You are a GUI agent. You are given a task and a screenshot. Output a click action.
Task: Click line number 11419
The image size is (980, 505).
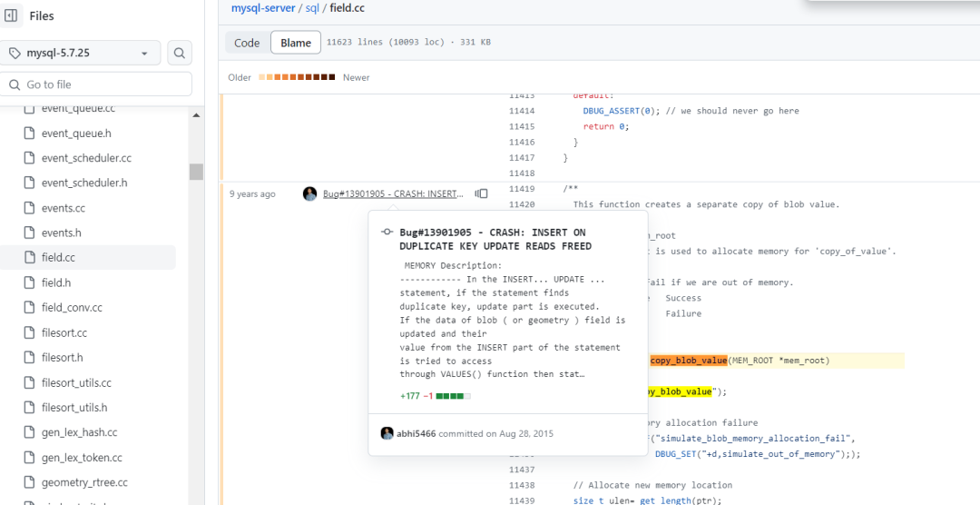tap(522, 188)
